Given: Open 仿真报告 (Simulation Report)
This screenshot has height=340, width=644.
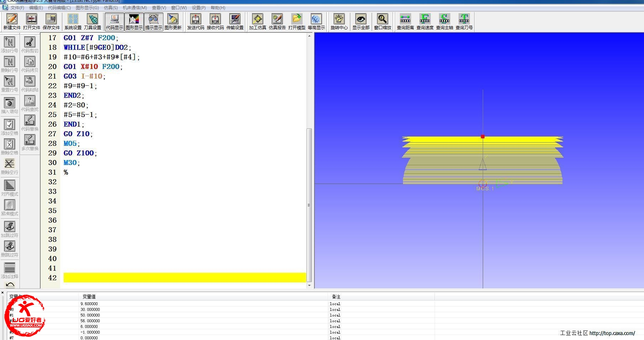Looking at the screenshot, I should click(277, 22).
